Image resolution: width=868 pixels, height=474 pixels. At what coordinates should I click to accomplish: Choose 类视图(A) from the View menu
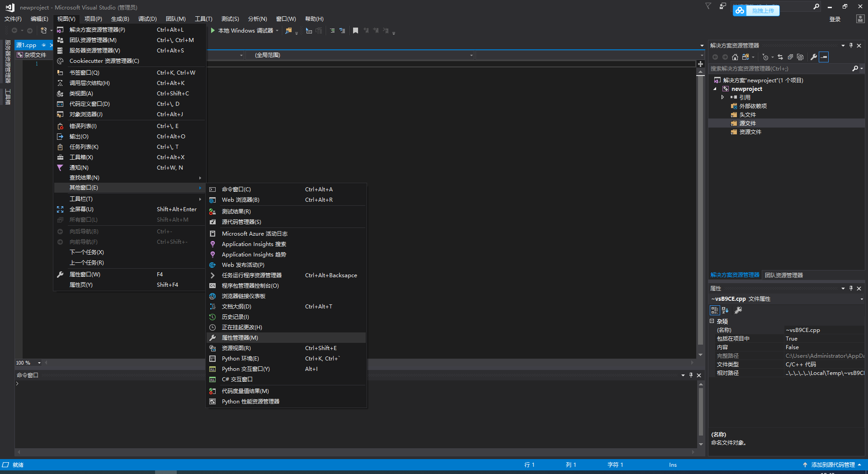pyautogui.click(x=130, y=94)
